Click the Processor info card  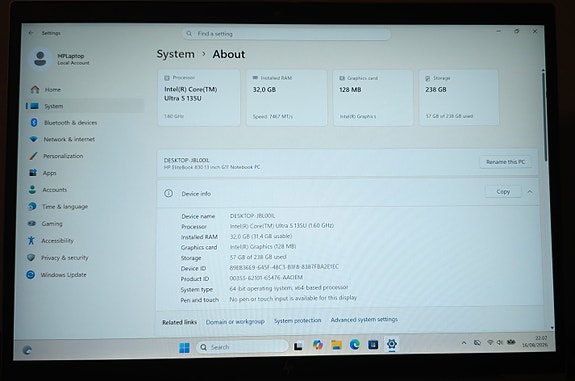pyautogui.click(x=199, y=98)
